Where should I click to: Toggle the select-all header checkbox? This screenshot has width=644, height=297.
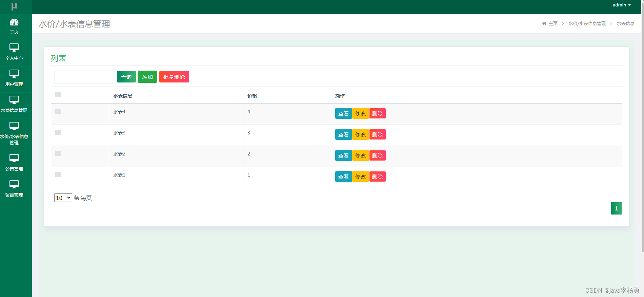click(x=58, y=94)
